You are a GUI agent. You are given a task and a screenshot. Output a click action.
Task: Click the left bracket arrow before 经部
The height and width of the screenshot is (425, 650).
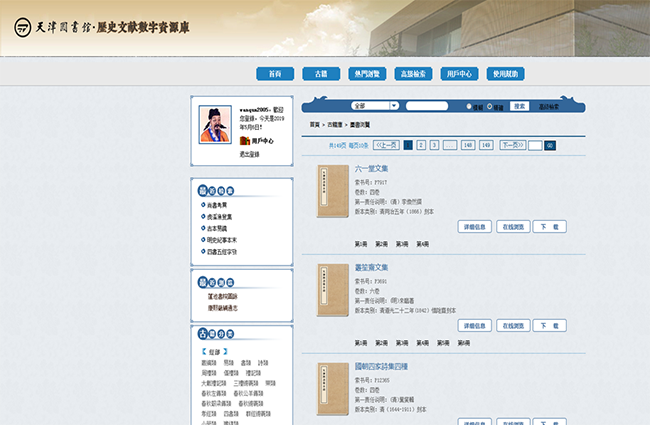tap(204, 352)
